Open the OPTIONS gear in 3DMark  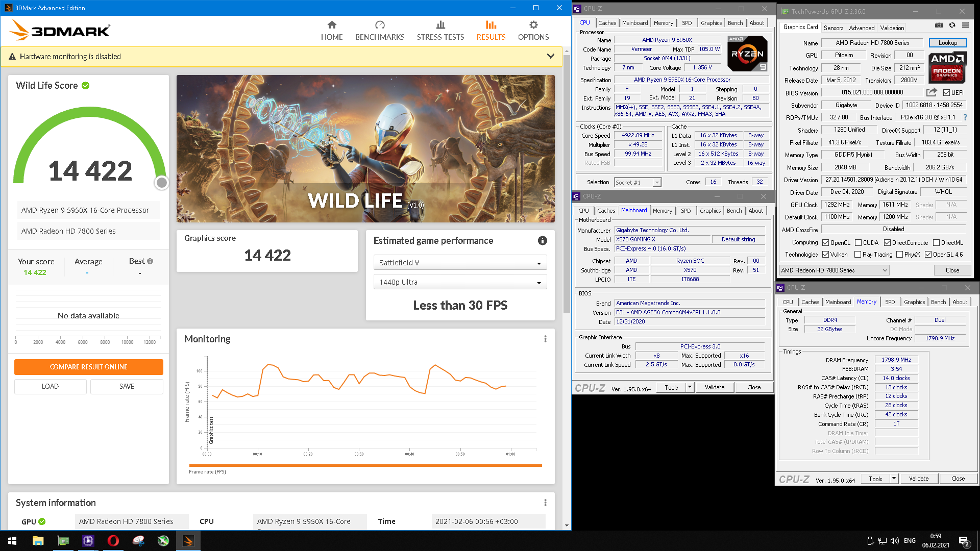click(533, 31)
